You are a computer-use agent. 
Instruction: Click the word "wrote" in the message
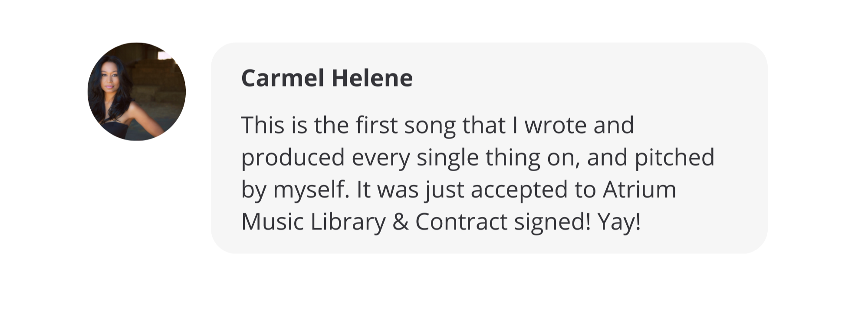554,125
